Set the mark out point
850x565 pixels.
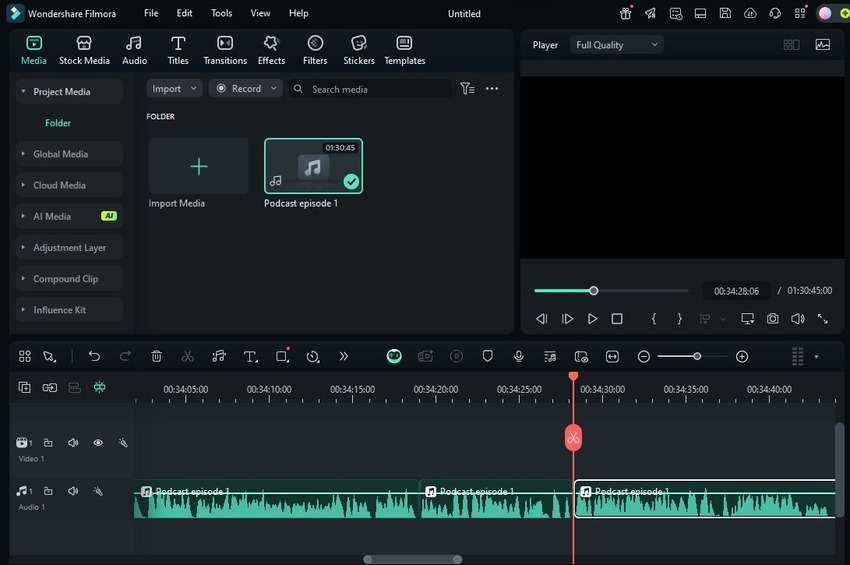click(x=679, y=319)
